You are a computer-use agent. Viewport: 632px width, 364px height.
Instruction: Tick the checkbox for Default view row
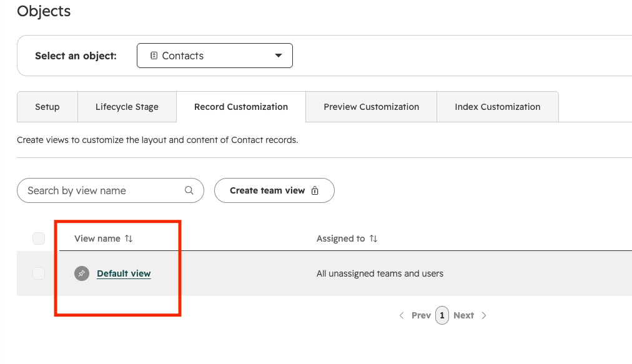[39, 273]
